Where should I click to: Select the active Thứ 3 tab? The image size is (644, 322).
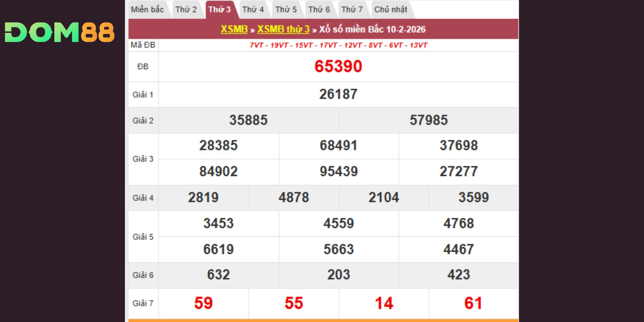[x=219, y=10]
